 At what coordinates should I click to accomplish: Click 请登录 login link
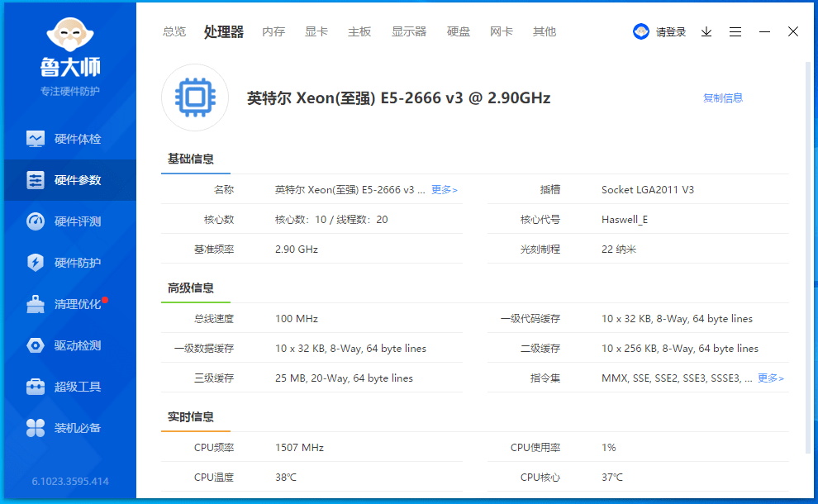671,32
